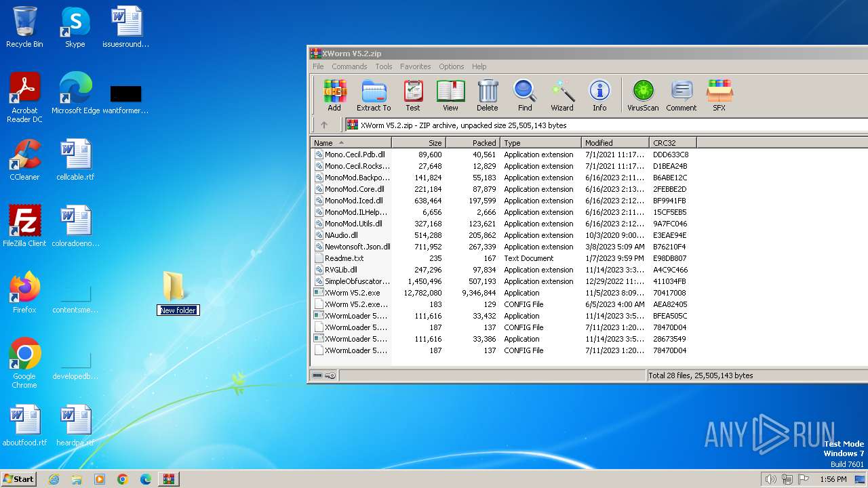Select the XWorm V5.2.exe file row
This screenshot has width=868, height=488.
coord(502,293)
